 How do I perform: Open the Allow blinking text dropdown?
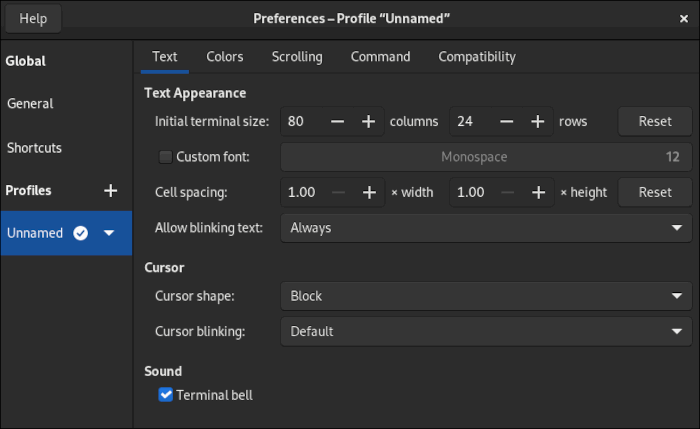[x=486, y=228]
